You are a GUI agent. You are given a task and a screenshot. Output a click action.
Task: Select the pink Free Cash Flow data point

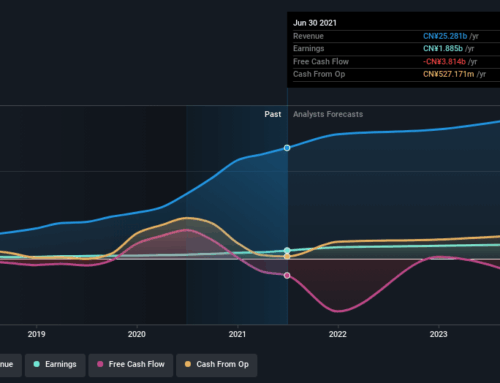(x=287, y=275)
